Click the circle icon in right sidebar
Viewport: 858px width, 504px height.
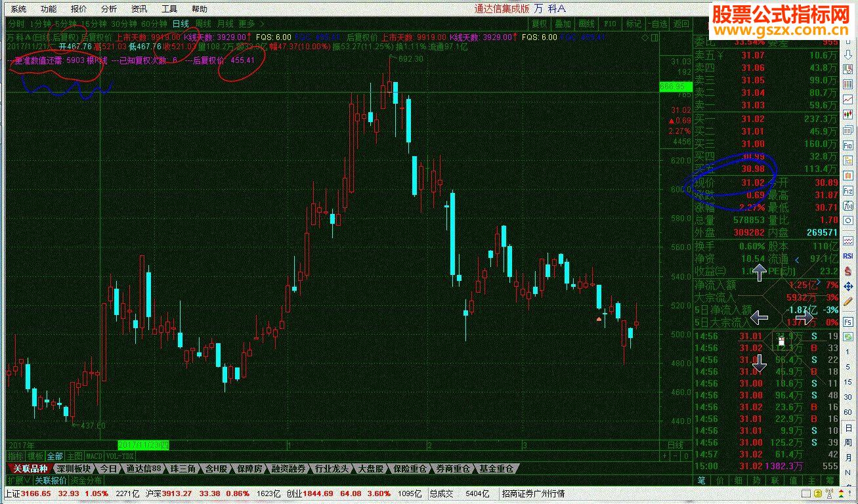click(x=848, y=220)
